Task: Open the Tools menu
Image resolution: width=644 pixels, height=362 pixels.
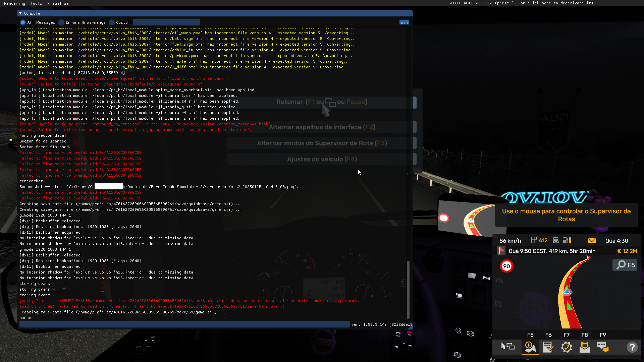Action: pos(36,3)
